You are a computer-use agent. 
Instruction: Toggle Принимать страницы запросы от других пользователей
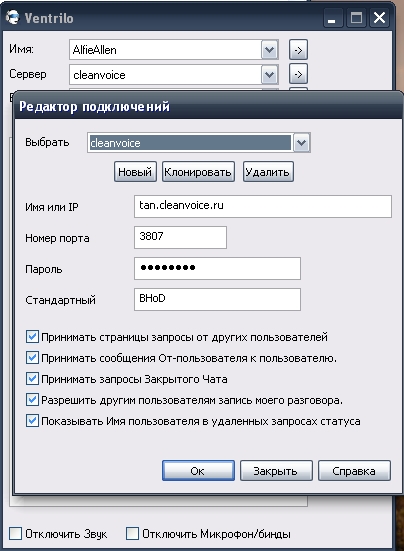point(32,337)
